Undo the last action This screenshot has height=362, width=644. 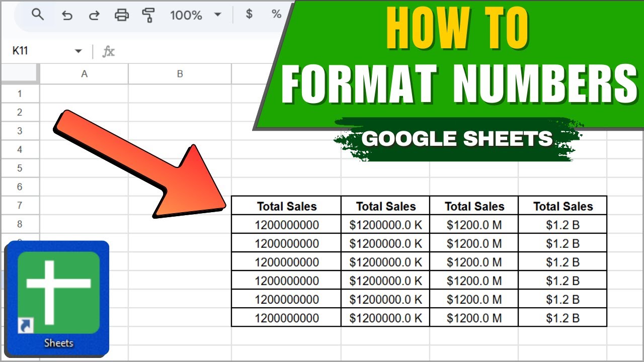pos(66,15)
